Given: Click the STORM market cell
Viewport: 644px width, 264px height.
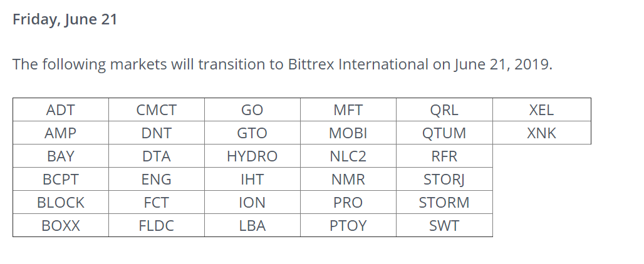Looking at the screenshot, I should (444, 203).
